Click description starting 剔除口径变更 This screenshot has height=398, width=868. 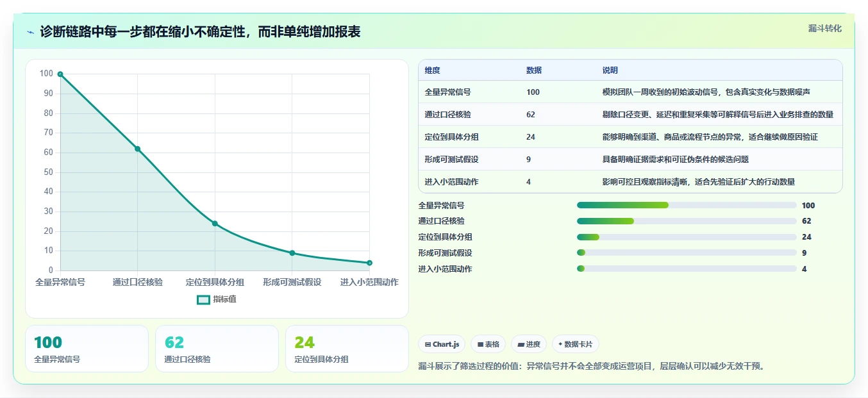[717, 115]
